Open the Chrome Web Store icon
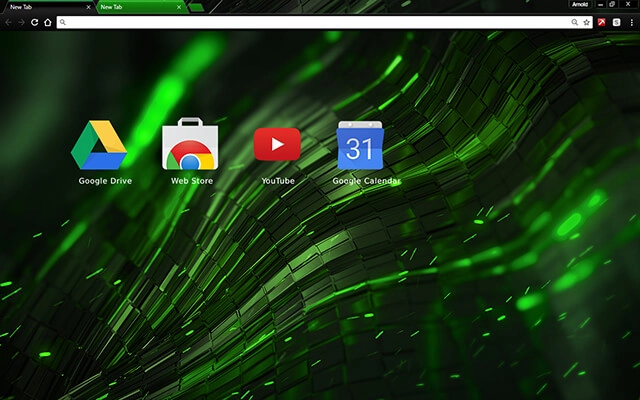The width and height of the screenshot is (640, 400). point(190,144)
